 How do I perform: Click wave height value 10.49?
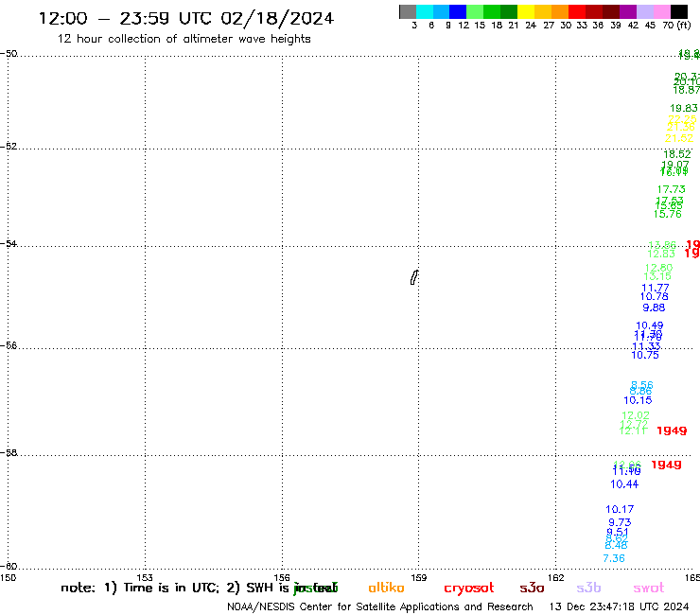click(x=649, y=326)
